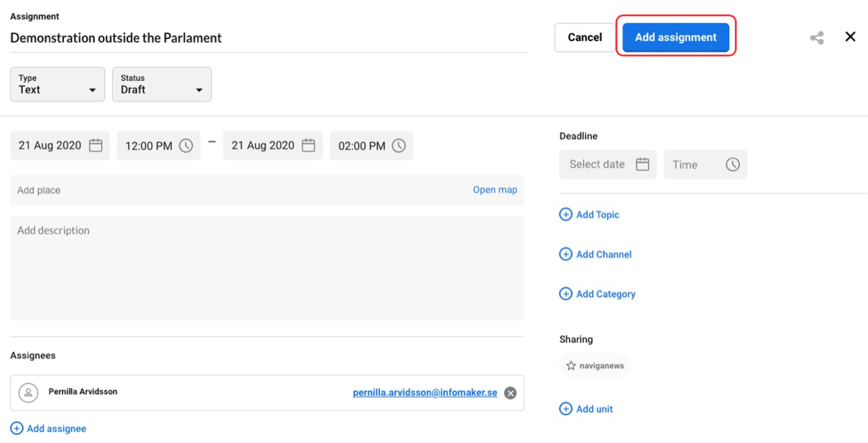Click the pernilla.arvidsson@infomaker.se email link
The width and height of the screenshot is (868, 443).
pos(425,393)
